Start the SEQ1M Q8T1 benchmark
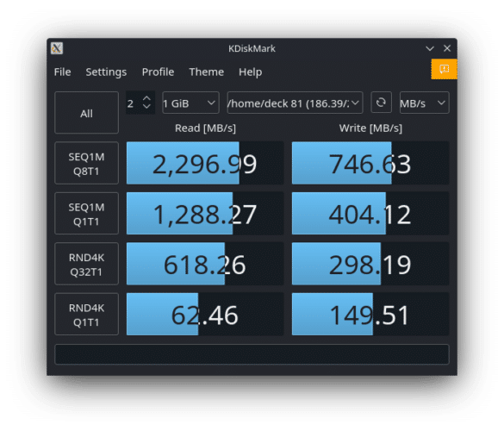This screenshot has height=431, width=504. pos(86,163)
